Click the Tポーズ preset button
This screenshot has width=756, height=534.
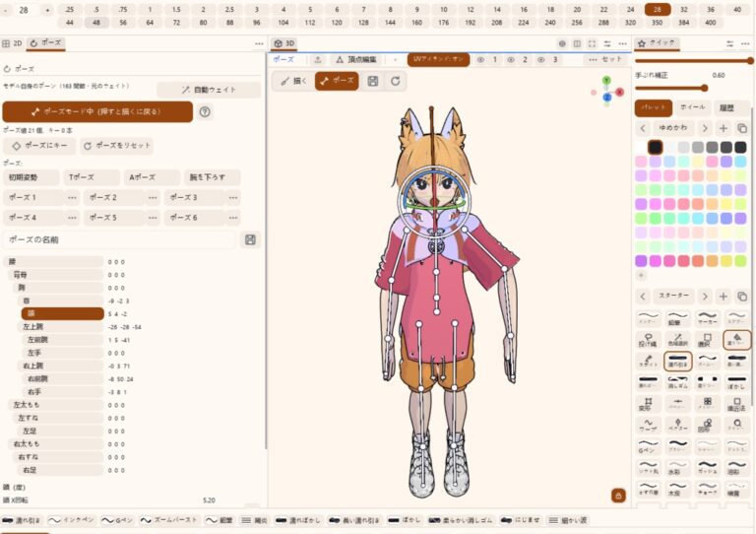92,177
